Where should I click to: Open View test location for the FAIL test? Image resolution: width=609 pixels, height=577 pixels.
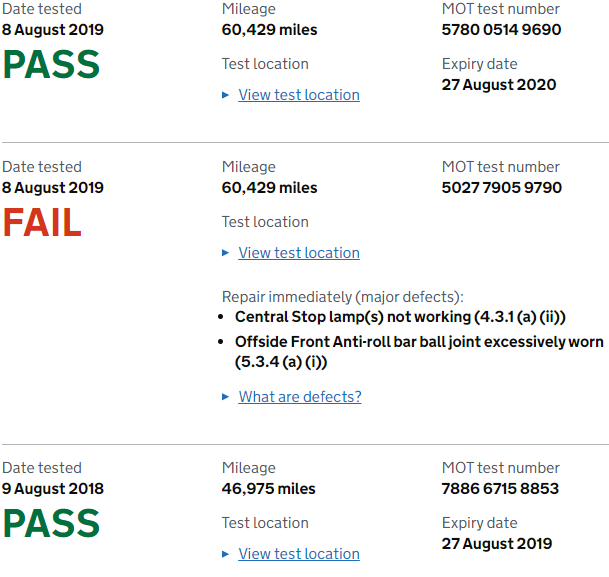pos(299,253)
